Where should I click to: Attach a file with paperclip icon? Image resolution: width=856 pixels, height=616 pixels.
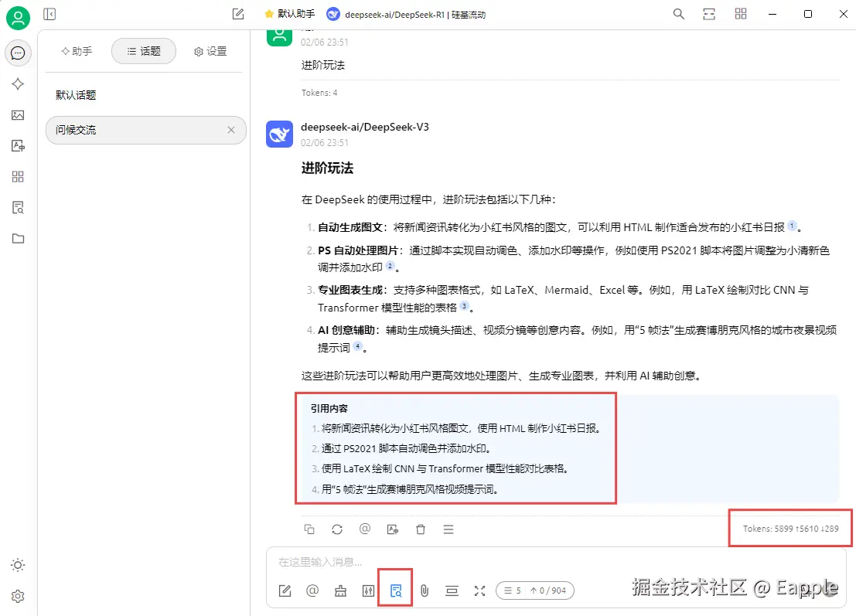[425, 590]
